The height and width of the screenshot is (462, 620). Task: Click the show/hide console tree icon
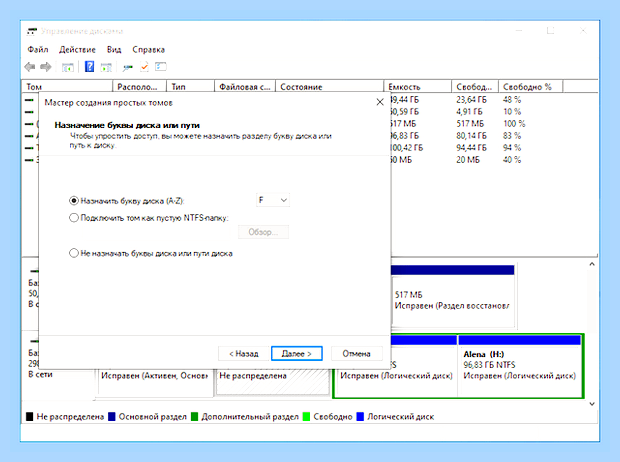tap(68, 67)
